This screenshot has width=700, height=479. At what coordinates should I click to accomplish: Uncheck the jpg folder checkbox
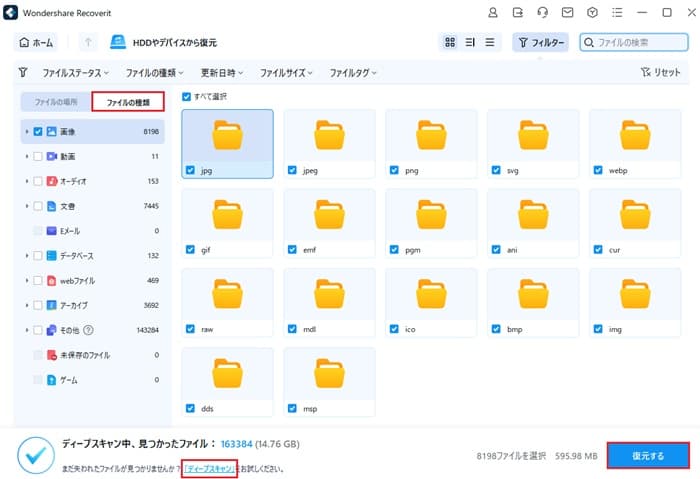point(190,170)
